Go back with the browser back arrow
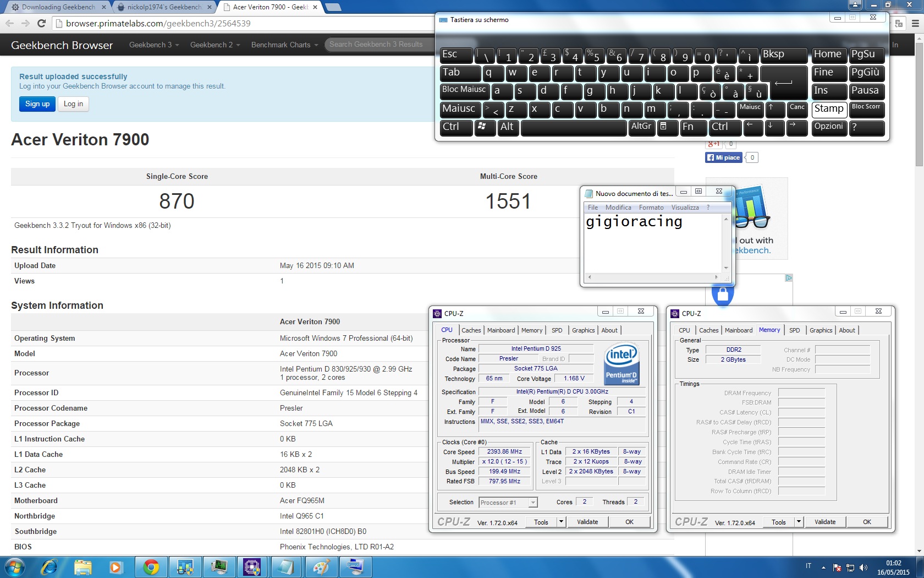924x578 pixels. click(x=9, y=23)
